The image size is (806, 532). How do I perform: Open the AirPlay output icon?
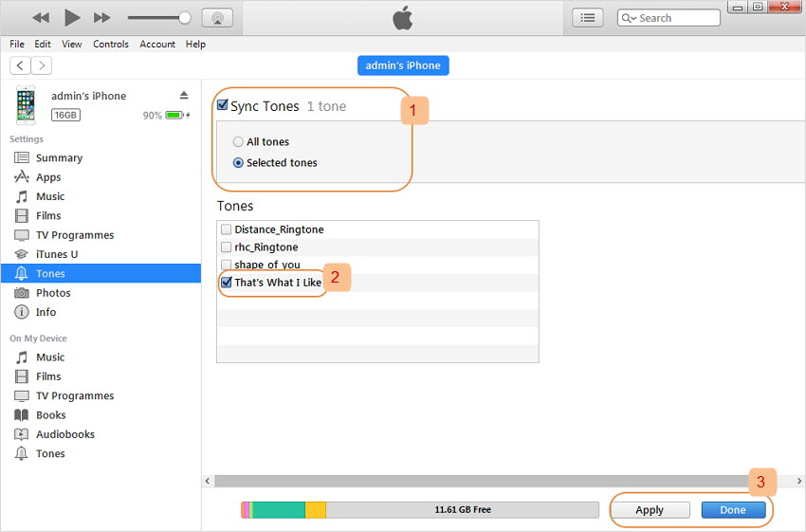(217, 18)
